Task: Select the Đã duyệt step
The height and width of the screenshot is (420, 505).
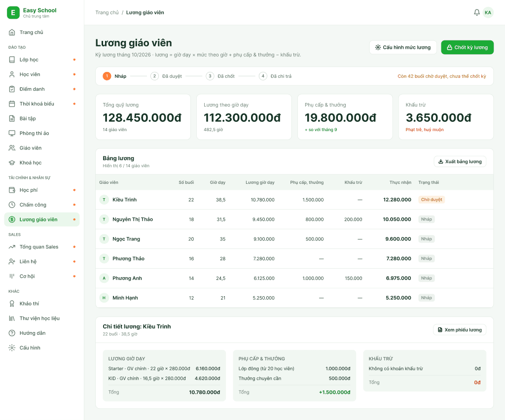Action: 166,76
